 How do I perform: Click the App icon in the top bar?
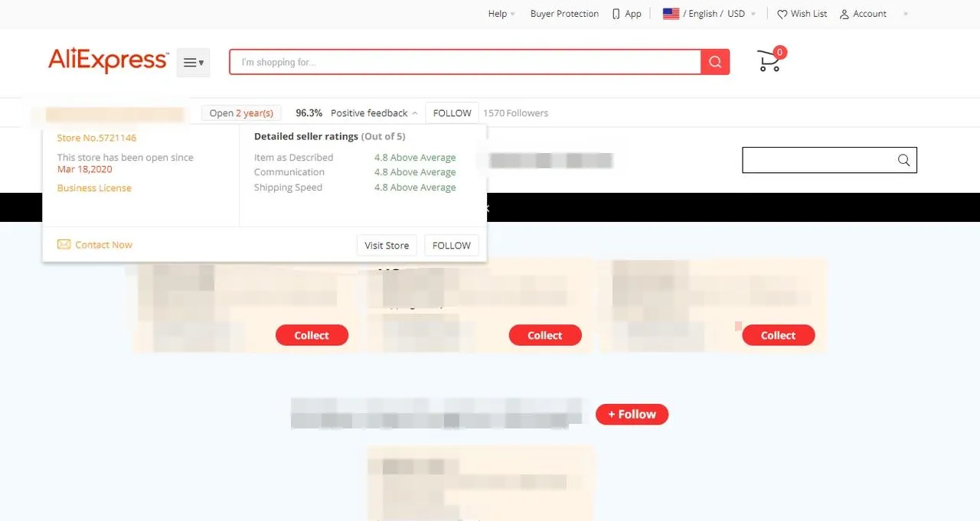coord(616,13)
